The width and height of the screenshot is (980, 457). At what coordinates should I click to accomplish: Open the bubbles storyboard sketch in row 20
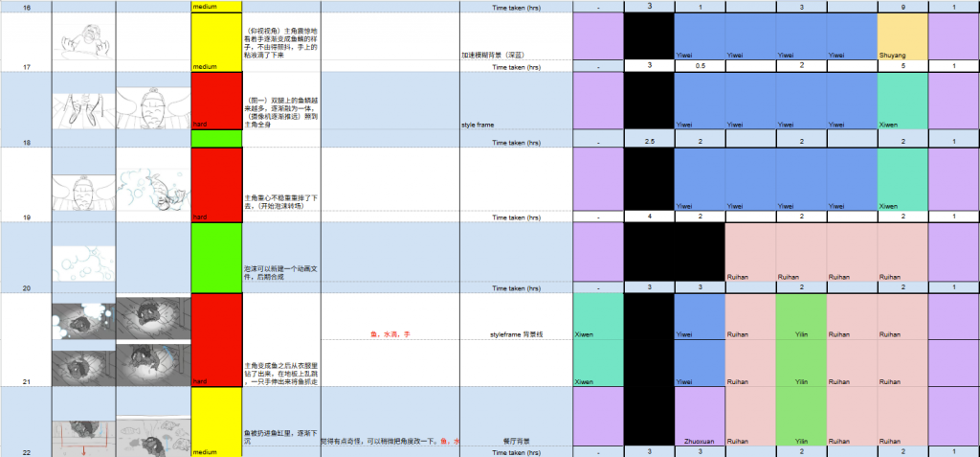(x=82, y=255)
